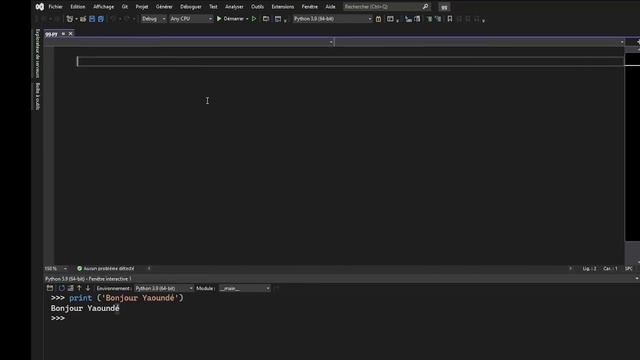This screenshot has width=640, height=360.
Task: Click the next history down arrow
Action: point(88,288)
